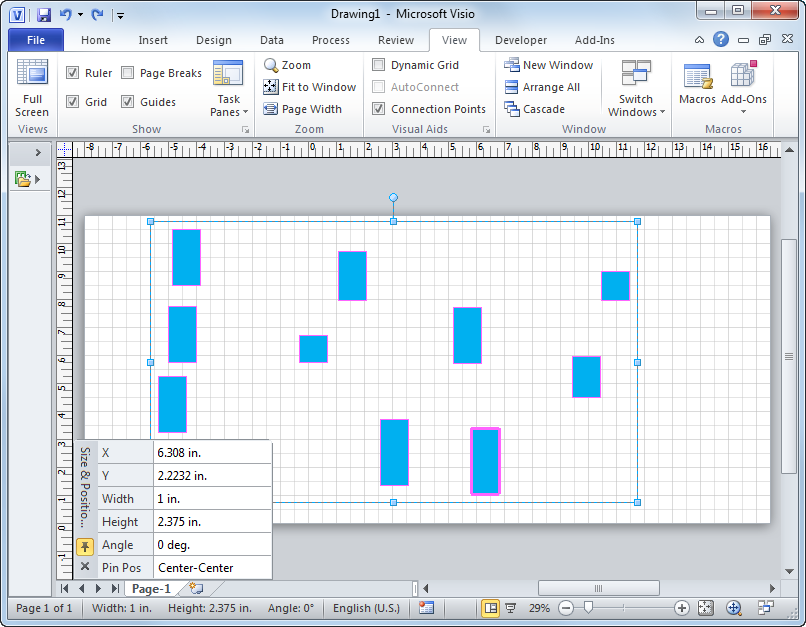
Task: Expand the collapsed Shapes pane arrow
Action: [x=37, y=153]
